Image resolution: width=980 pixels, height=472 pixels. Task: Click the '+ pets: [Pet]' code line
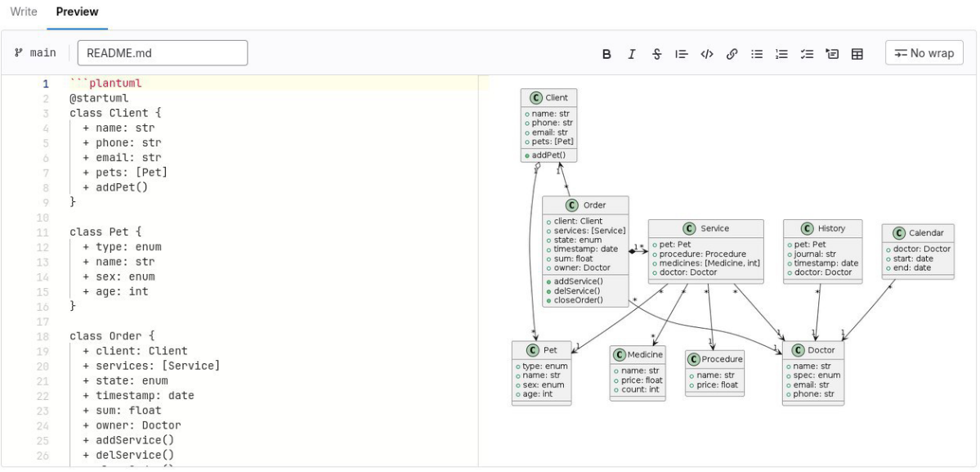[125, 173]
